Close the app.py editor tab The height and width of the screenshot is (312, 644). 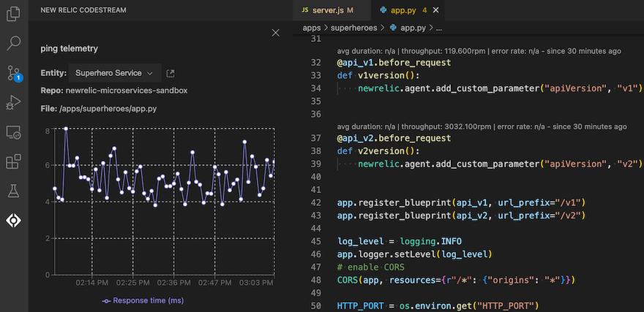point(436,10)
